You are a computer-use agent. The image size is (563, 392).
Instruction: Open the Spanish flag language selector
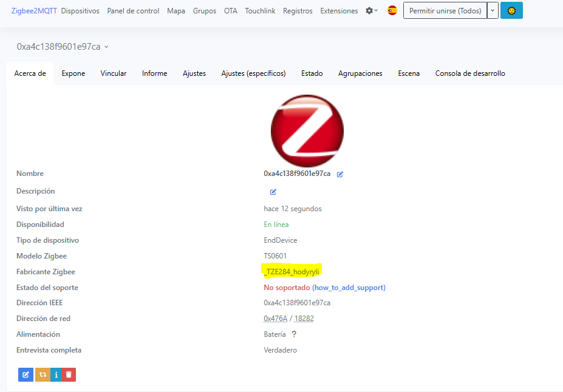click(x=392, y=10)
